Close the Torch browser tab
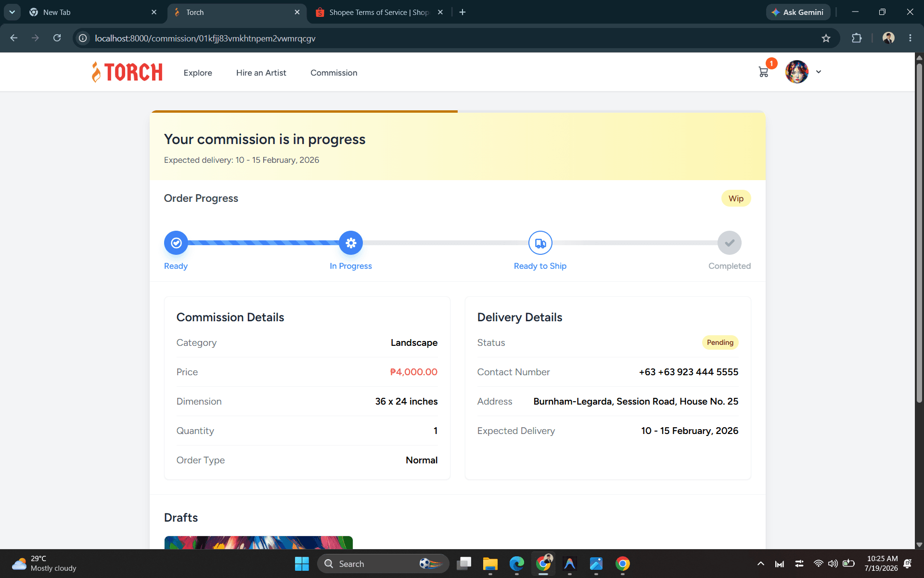The width and height of the screenshot is (924, 578). [x=297, y=13]
